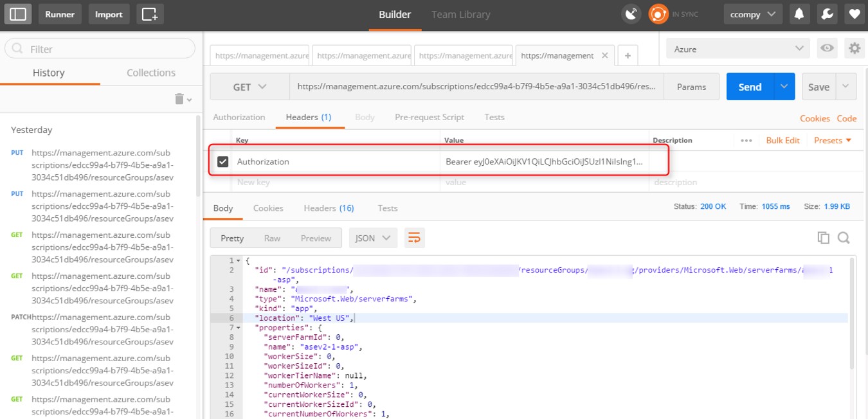Open the Code link
This screenshot has width=868, height=419.
click(846, 118)
